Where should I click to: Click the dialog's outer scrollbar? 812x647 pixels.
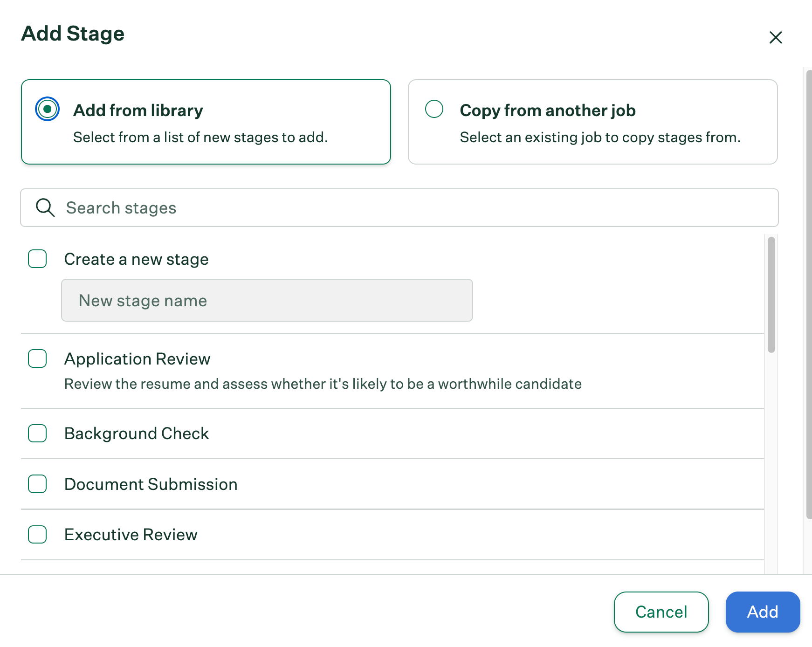pyautogui.click(x=809, y=295)
